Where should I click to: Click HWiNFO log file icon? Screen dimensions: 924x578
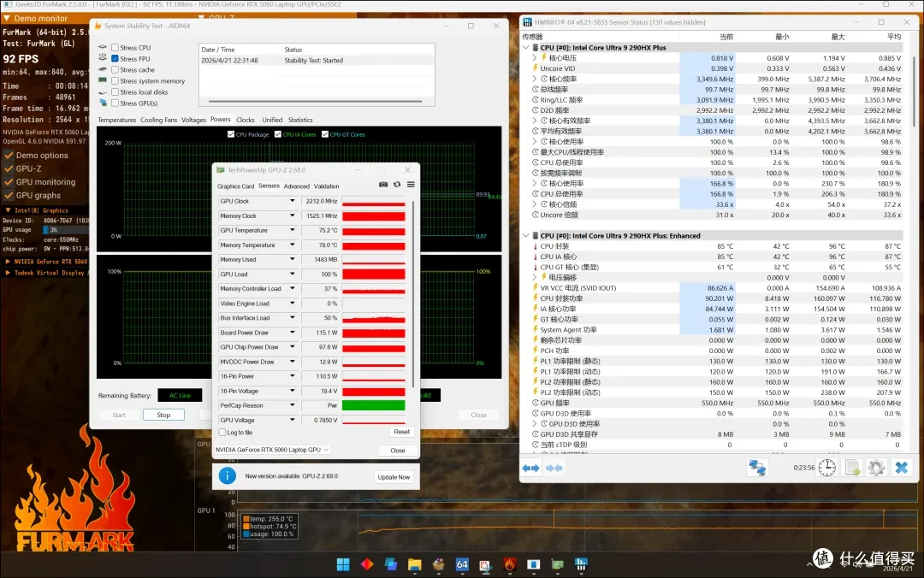[852, 468]
